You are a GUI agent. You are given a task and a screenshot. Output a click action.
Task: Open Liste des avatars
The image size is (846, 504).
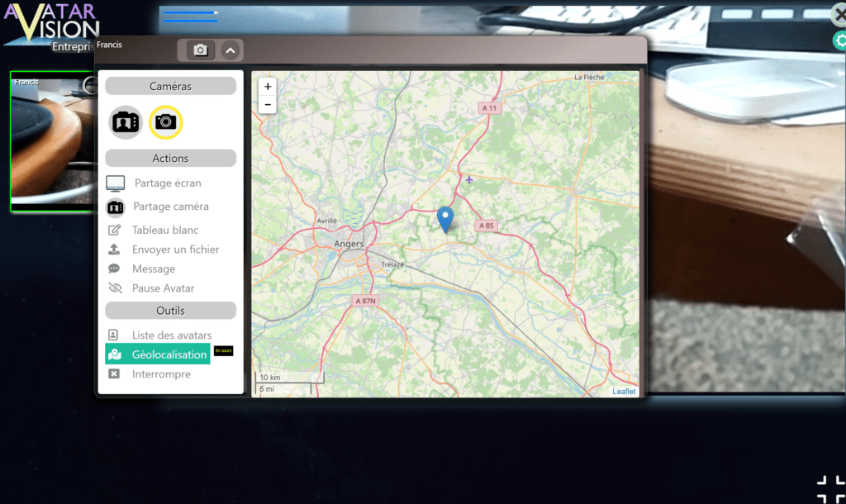tap(171, 335)
